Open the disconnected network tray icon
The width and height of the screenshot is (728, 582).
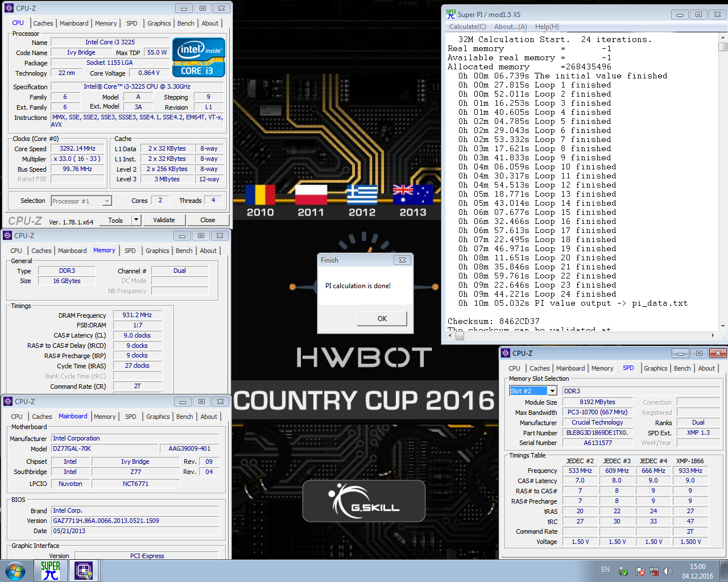click(x=654, y=571)
